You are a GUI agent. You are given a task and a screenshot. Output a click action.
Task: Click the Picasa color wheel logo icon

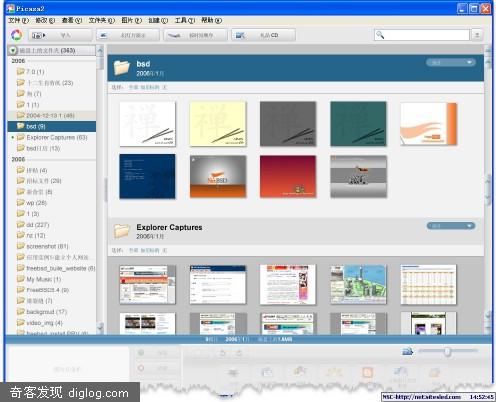tap(16, 35)
